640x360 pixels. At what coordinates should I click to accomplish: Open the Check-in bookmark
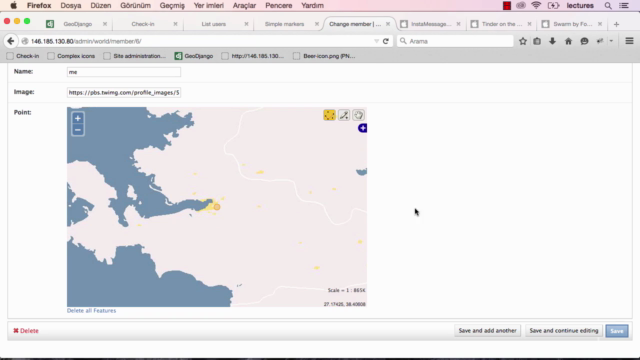click(23, 56)
